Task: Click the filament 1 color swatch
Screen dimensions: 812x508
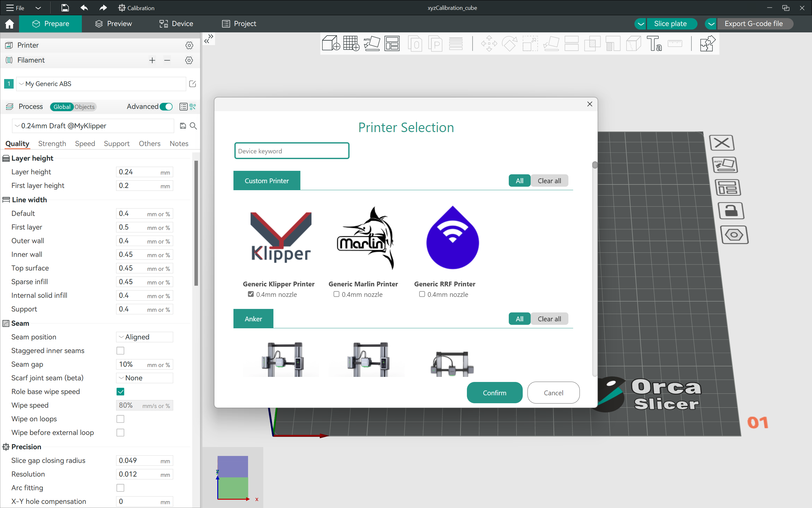Action: pos(9,84)
